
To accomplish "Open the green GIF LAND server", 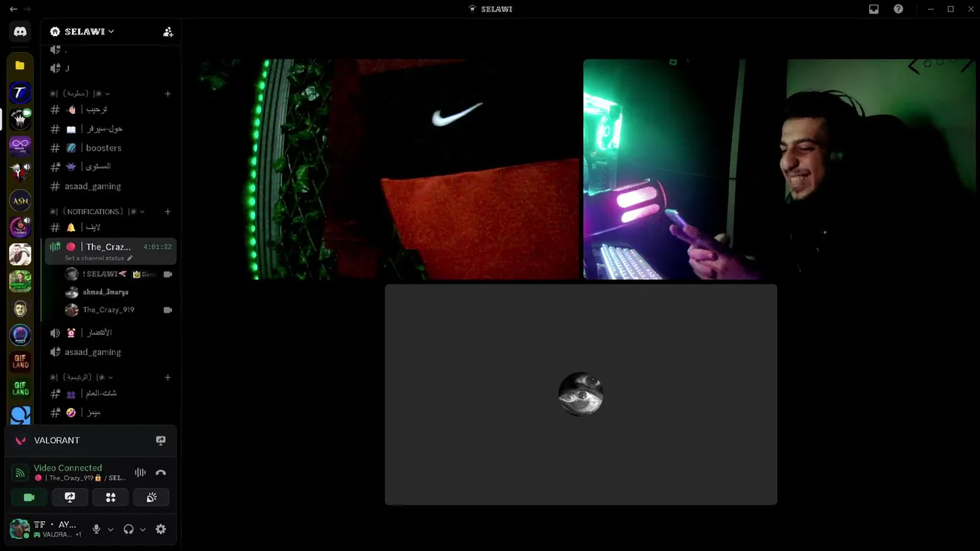I will pos(20,388).
